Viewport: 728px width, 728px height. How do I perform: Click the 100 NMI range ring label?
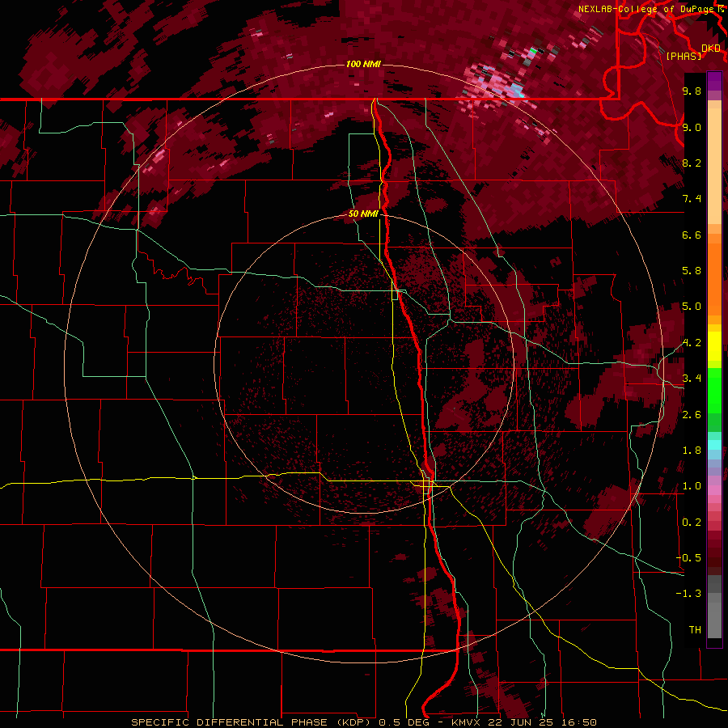pos(363,64)
